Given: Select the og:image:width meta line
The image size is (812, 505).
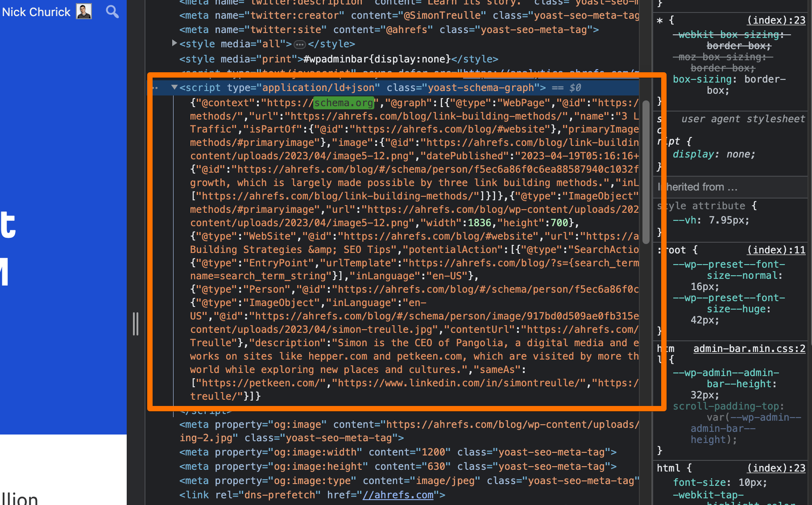Looking at the screenshot, I should [398, 452].
